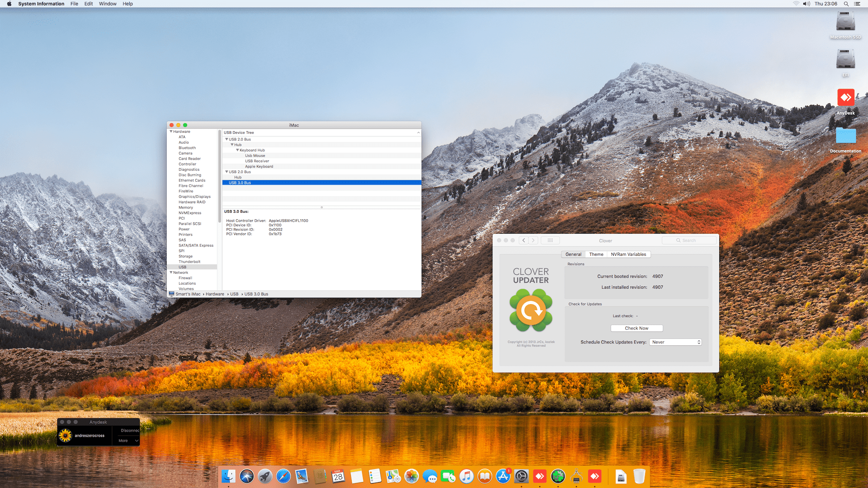Open the Edit menu

pos(89,4)
